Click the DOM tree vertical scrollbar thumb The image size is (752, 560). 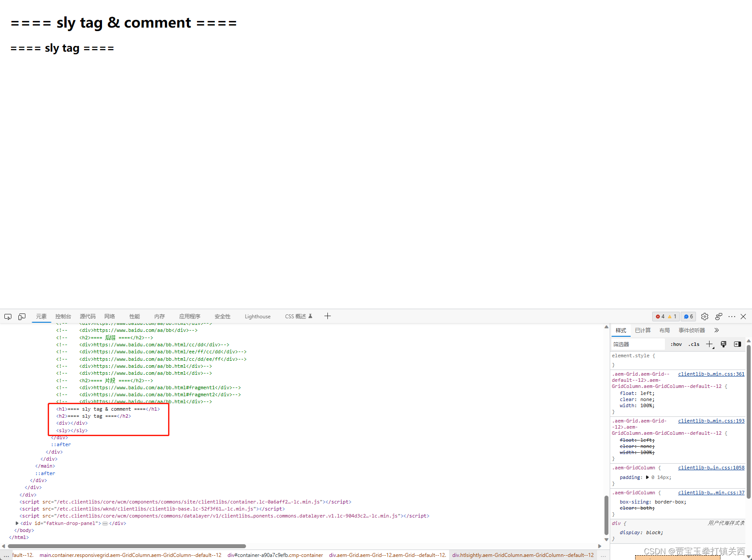606,515
